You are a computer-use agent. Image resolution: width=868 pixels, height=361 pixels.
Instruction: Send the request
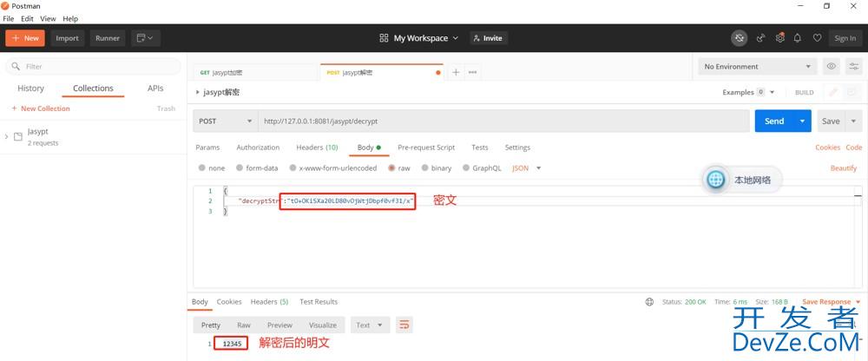click(774, 121)
